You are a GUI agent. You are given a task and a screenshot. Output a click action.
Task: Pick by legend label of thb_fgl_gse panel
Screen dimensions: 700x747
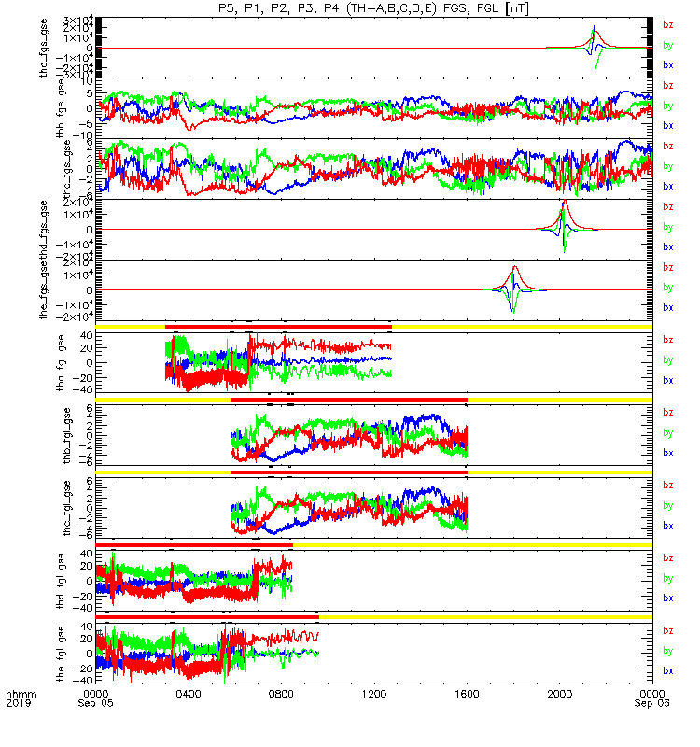coord(668,432)
